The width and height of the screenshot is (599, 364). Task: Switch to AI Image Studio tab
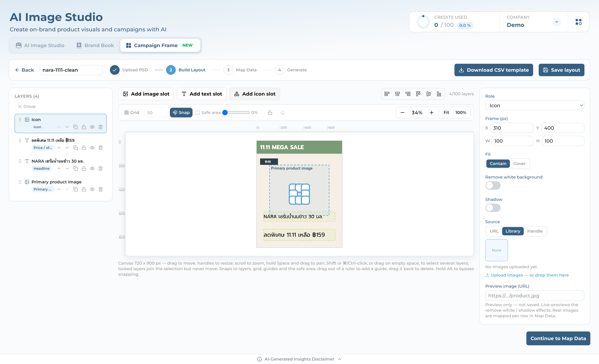(40, 45)
